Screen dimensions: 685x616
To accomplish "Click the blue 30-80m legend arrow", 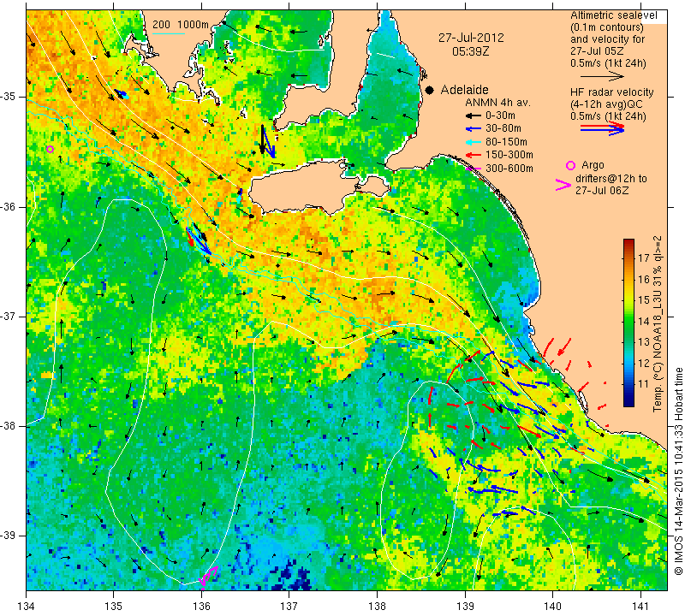I will (474, 129).
